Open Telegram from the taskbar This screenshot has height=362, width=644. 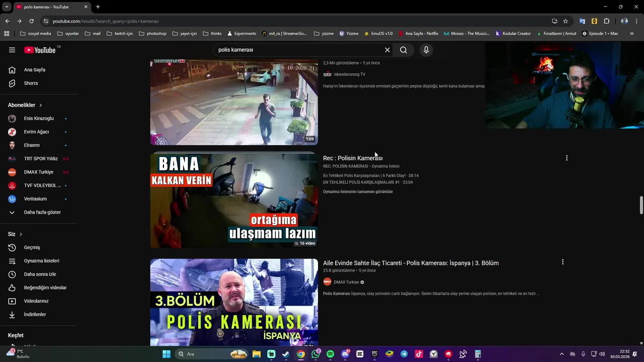pyautogui.click(x=404, y=354)
